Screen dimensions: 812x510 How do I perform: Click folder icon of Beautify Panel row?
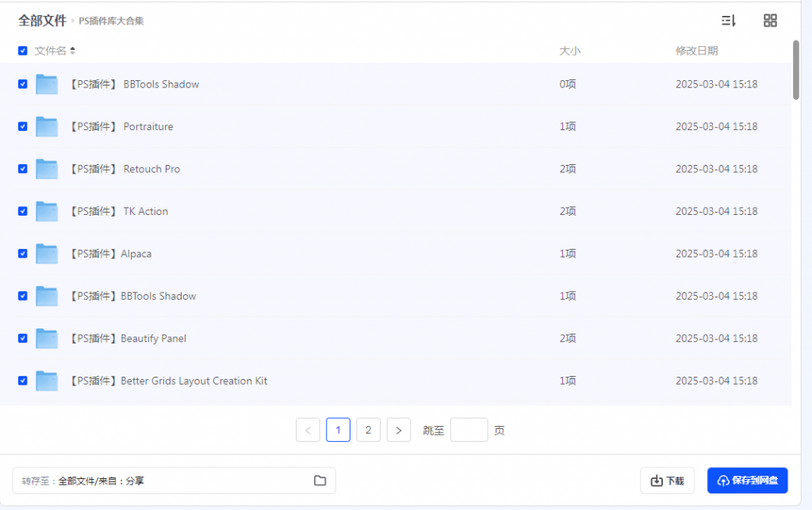tap(47, 338)
